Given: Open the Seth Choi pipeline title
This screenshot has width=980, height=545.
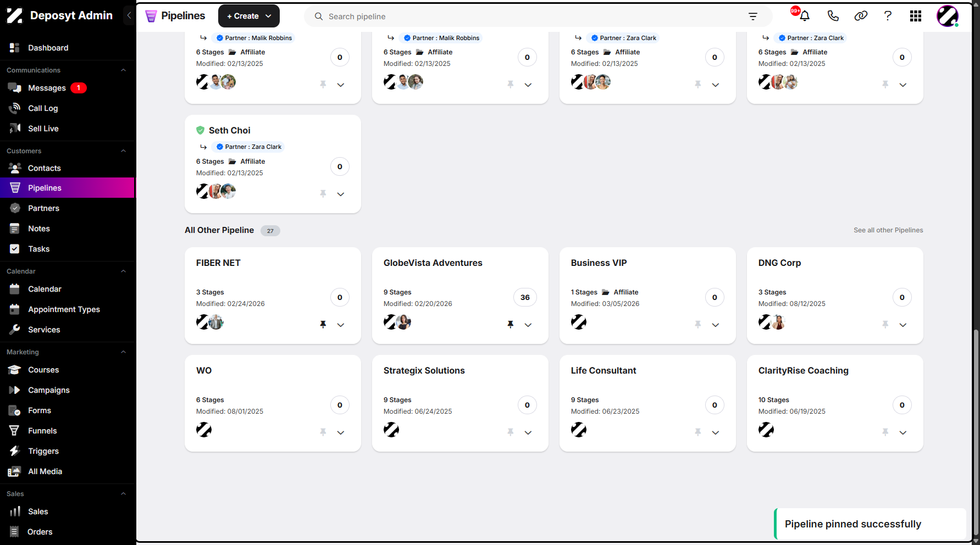Looking at the screenshot, I should pos(230,130).
